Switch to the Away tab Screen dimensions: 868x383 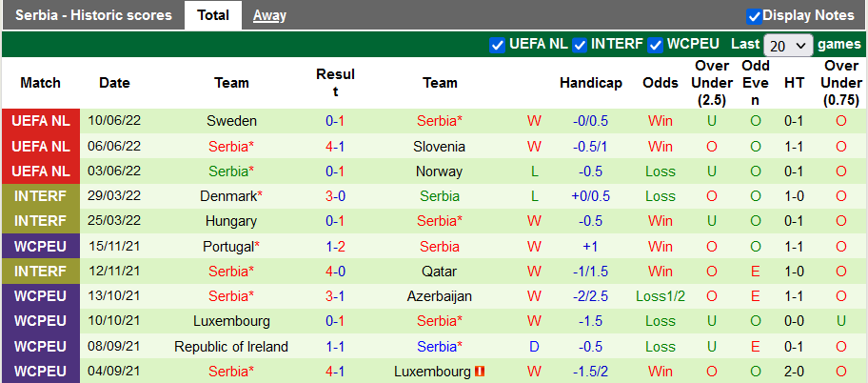pyautogui.click(x=269, y=15)
